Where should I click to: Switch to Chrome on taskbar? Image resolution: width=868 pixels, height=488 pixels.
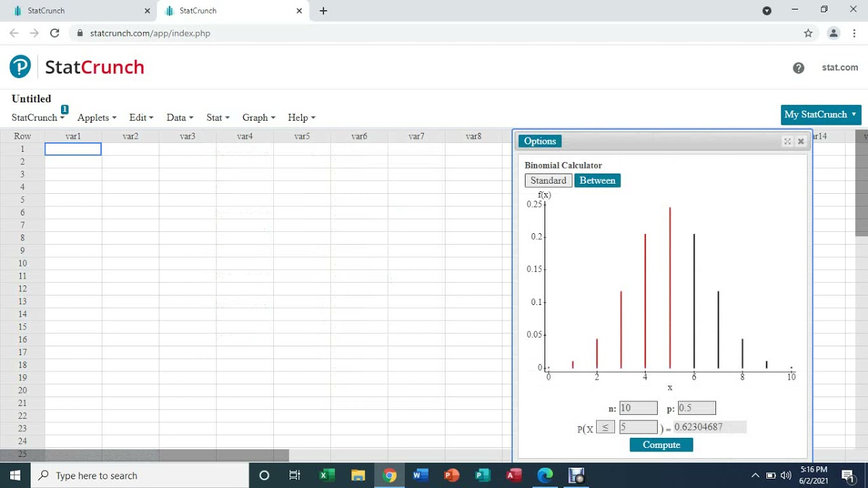389,475
